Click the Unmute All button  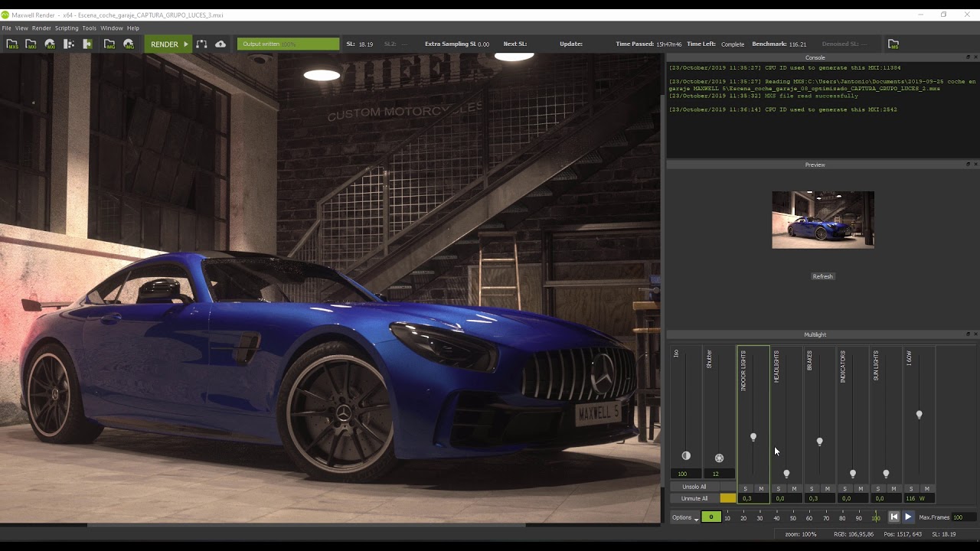click(694, 498)
